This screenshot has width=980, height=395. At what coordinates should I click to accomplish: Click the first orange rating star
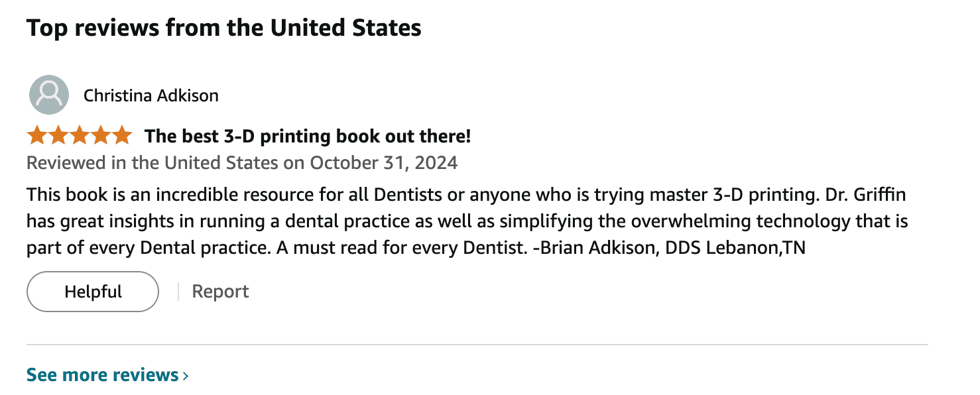[x=37, y=136]
